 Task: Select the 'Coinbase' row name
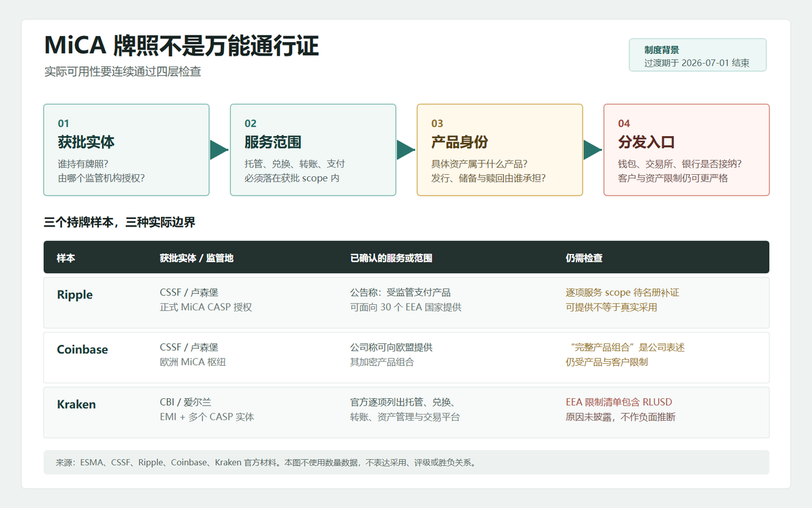coord(83,350)
